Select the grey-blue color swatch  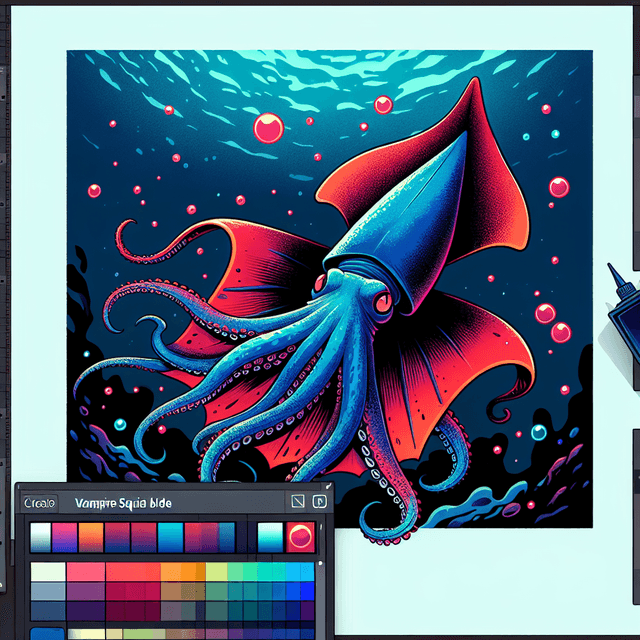tap(48, 591)
